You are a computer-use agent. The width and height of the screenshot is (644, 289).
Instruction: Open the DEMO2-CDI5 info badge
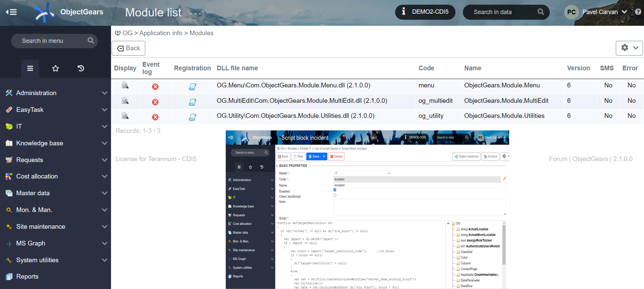point(425,12)
